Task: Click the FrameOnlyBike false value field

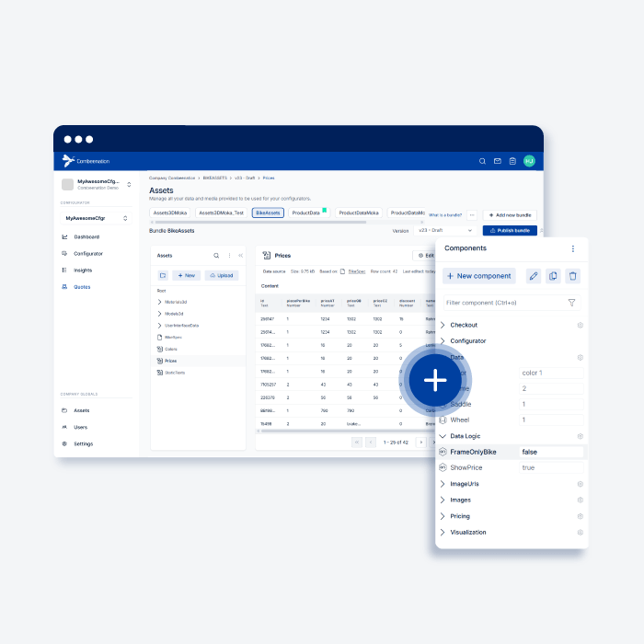Action: click(x=550, y=452)
